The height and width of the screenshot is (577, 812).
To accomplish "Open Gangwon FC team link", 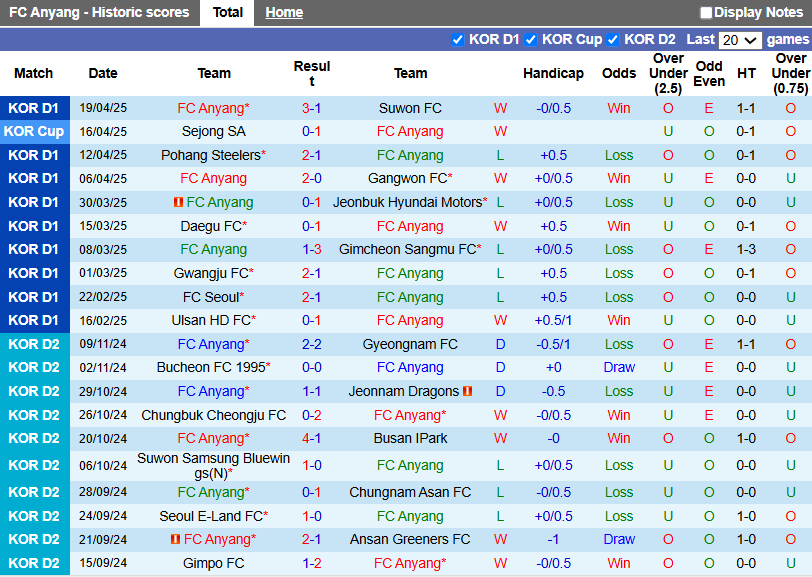I will [408, 179].
